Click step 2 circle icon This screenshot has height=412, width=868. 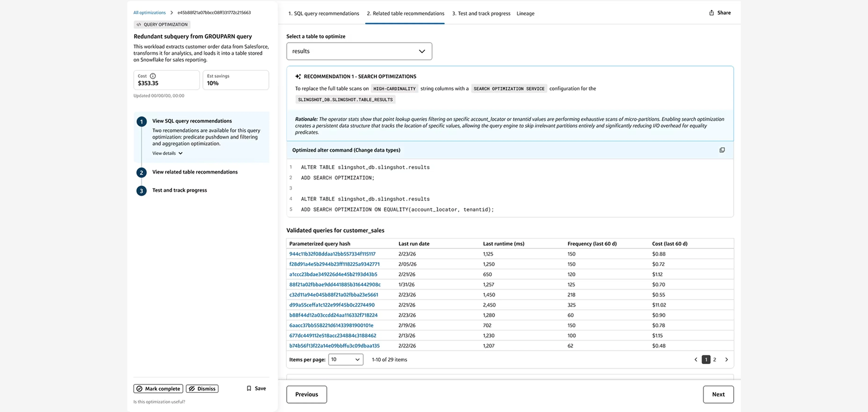141,173
